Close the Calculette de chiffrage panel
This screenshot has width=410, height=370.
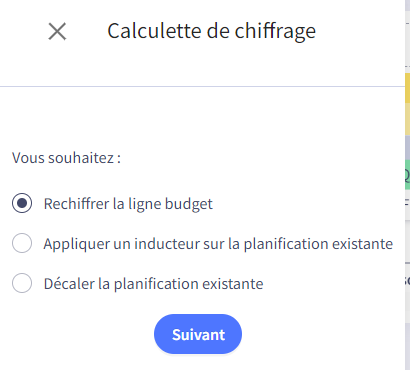click(57, 32)
